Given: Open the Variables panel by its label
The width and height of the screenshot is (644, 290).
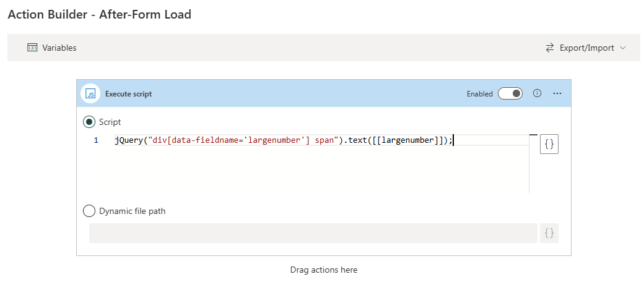Looking at the screenshot, I should click(59, 48).
